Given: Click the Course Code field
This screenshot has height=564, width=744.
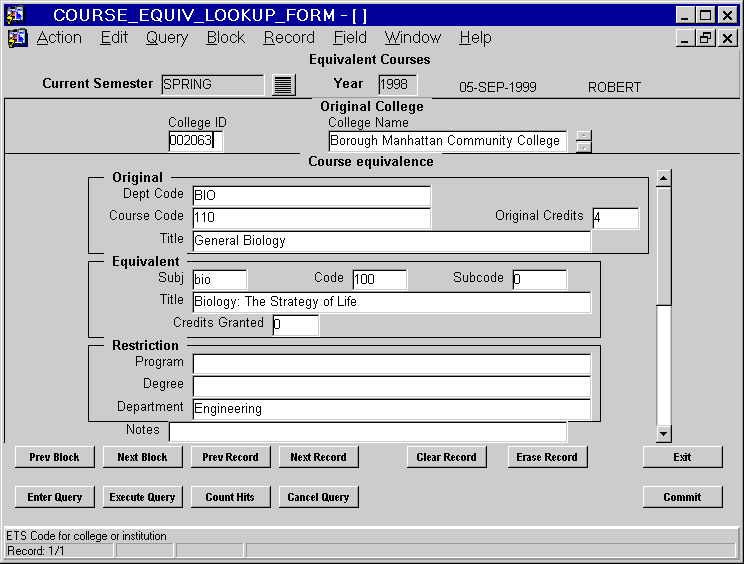Looking at the screenshot, I should click(311, 218).
